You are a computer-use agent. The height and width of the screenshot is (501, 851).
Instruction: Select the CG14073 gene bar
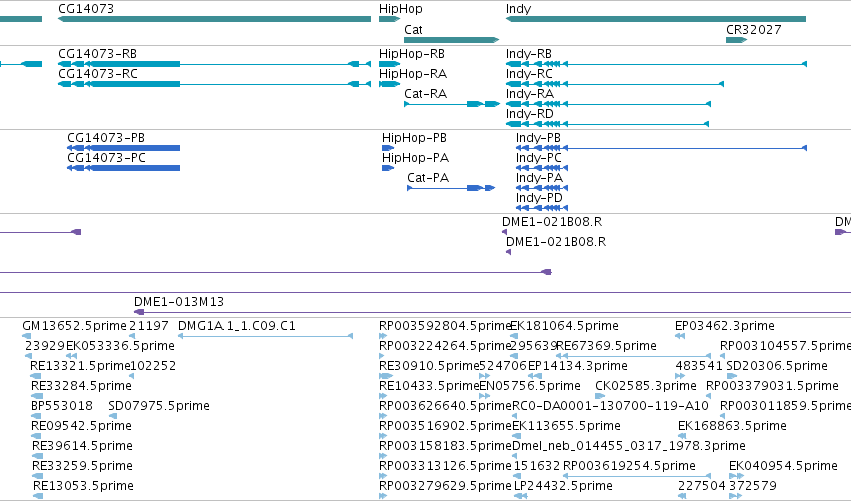pos(214,19)
